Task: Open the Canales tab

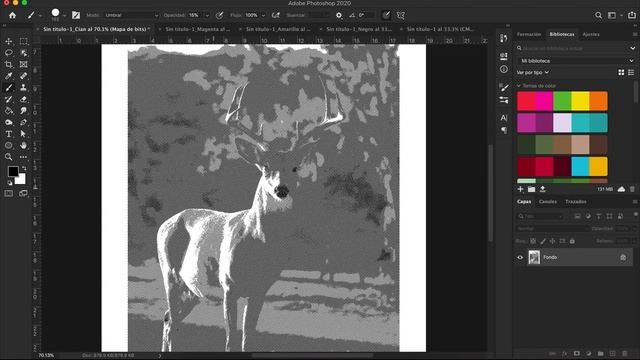Action: pyautogui.click(x=547, y=202)
